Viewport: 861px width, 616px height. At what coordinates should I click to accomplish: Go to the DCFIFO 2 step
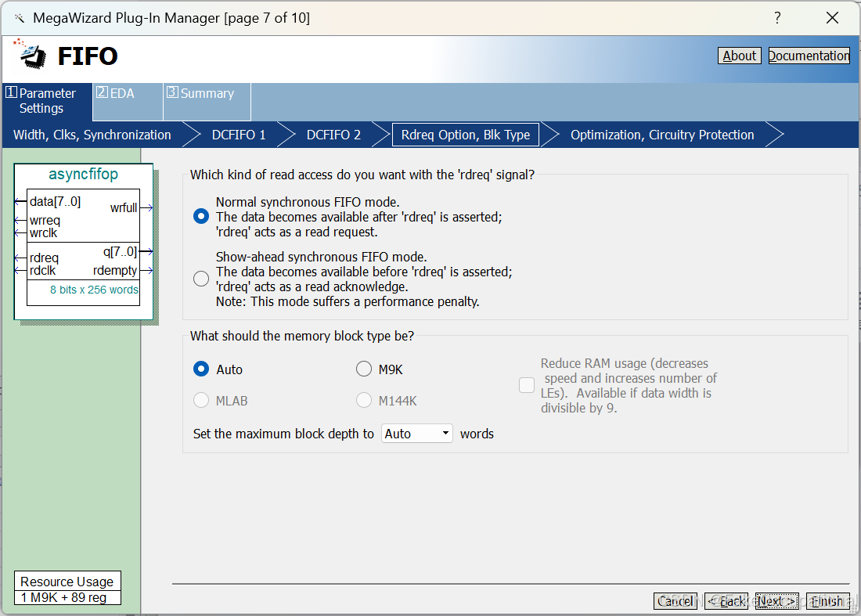point(333,135)
